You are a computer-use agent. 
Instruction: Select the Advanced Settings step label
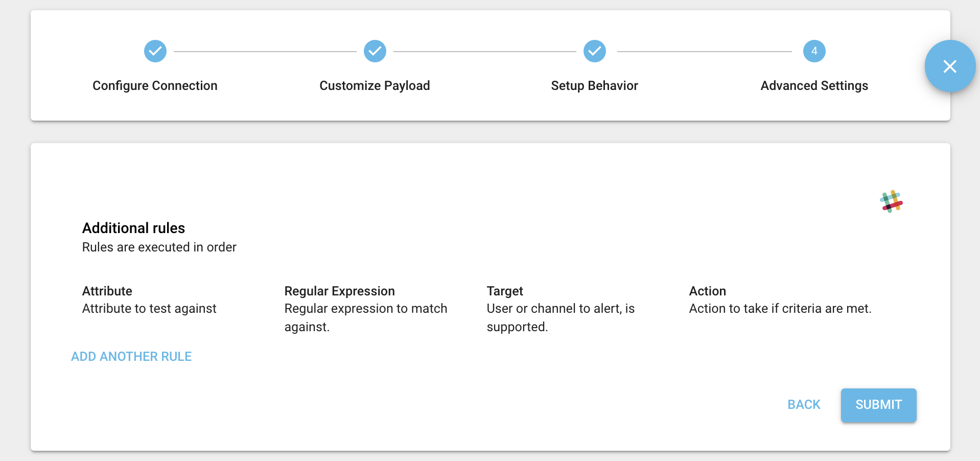coord(814,85)
